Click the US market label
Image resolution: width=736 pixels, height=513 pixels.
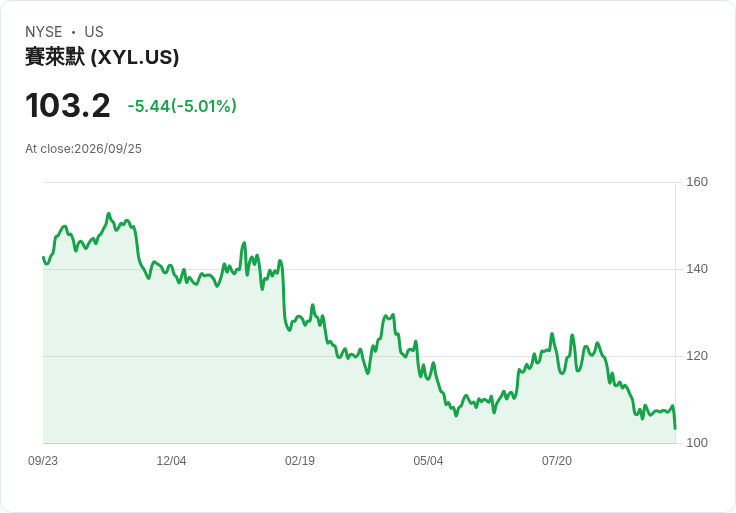coord(94,32)
